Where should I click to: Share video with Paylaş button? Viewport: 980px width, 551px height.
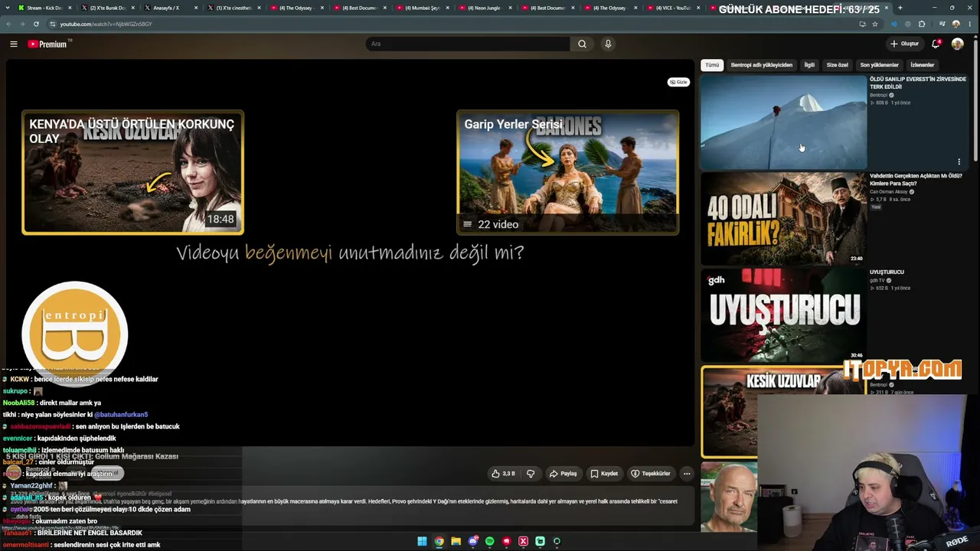(563, 474)
